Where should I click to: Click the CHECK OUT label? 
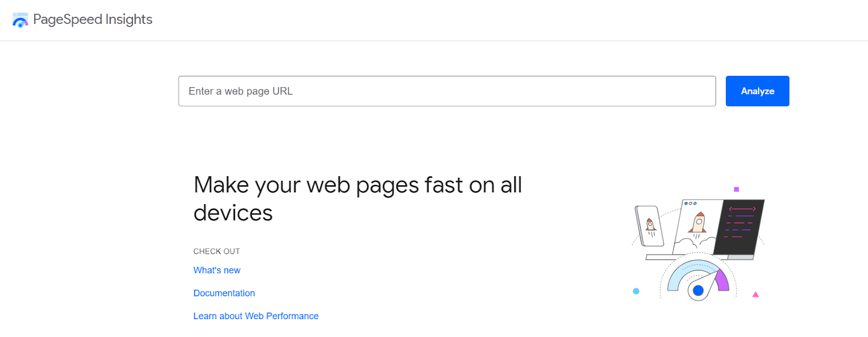(x=216, y=251)
